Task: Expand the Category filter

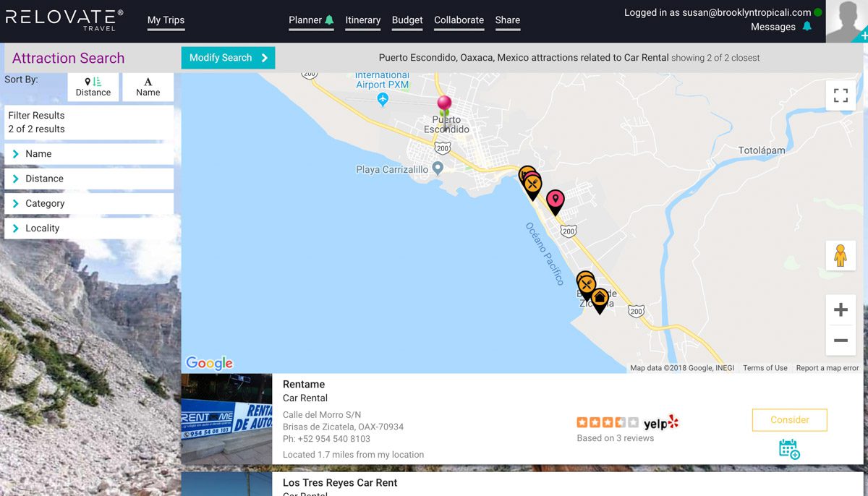Action: point(89,203)
